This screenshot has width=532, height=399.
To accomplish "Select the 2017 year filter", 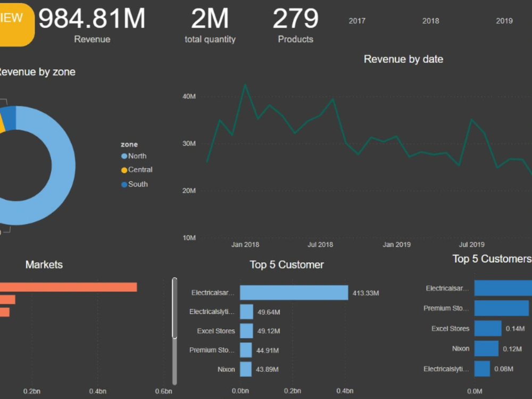I will click(x=357, y=21).
